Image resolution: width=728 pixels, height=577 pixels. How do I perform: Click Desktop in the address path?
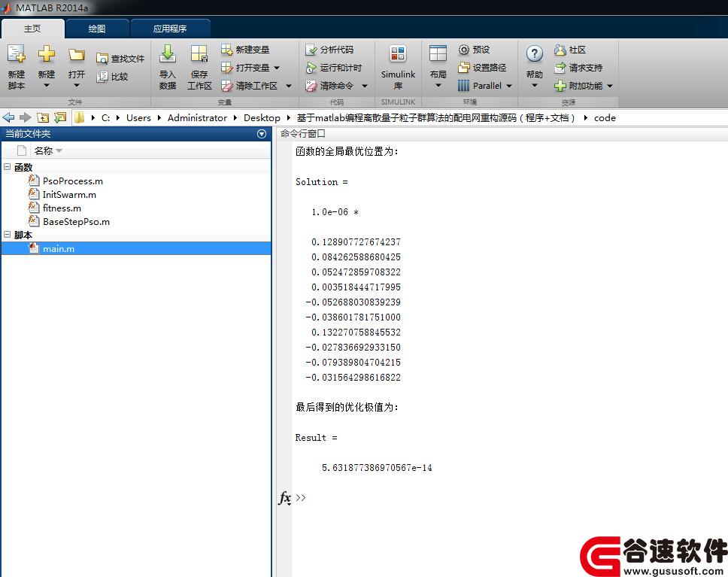pyautogui.click(x=262, y=118)
